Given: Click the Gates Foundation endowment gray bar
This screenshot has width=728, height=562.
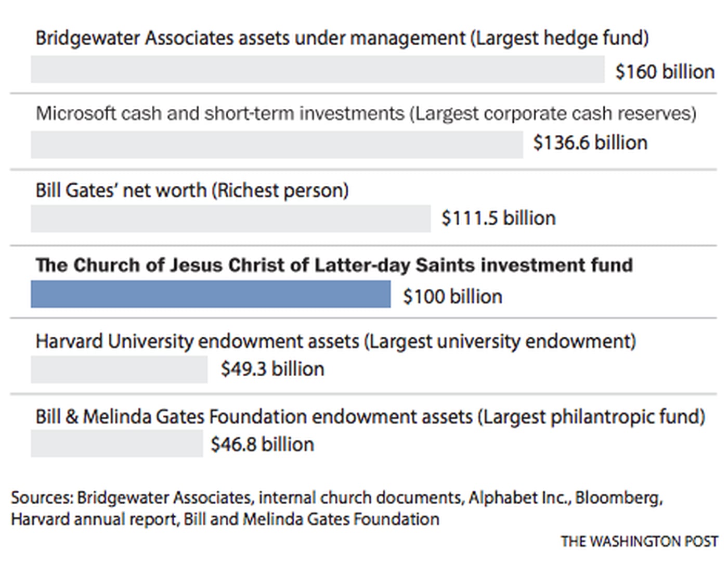Looking at the screenshot, I should tap(116, 444).
